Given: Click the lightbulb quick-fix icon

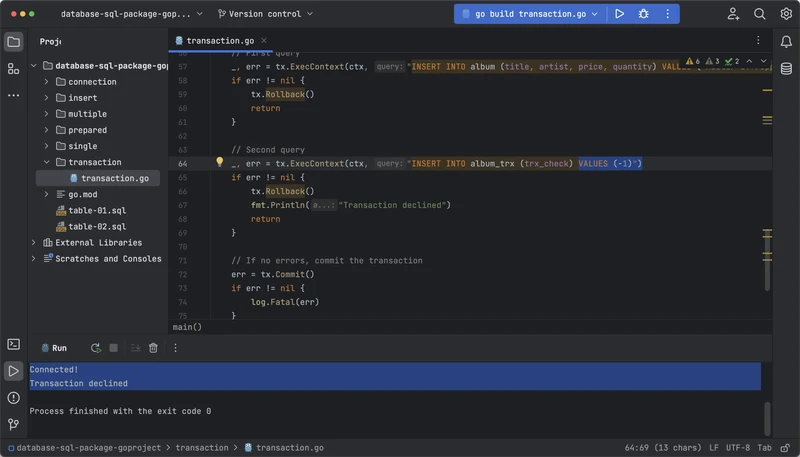Looking at the screenshot, I should 220,162.
